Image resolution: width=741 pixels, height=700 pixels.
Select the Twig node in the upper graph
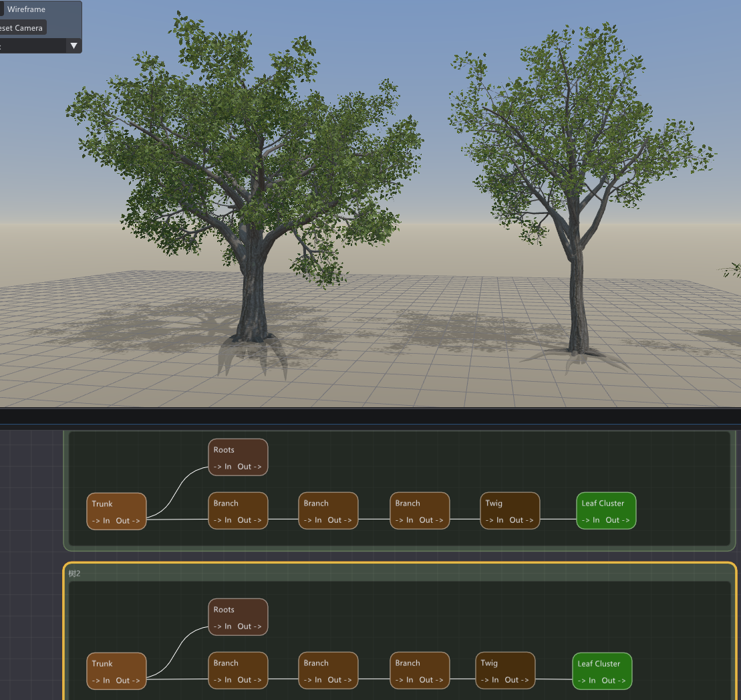point(510,510)
